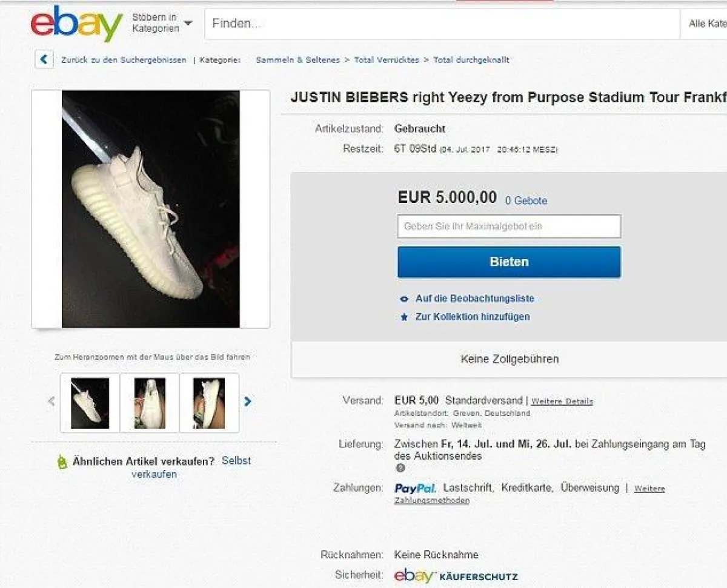Click the PayPal logo under Zahlungen

click(415, 488)
